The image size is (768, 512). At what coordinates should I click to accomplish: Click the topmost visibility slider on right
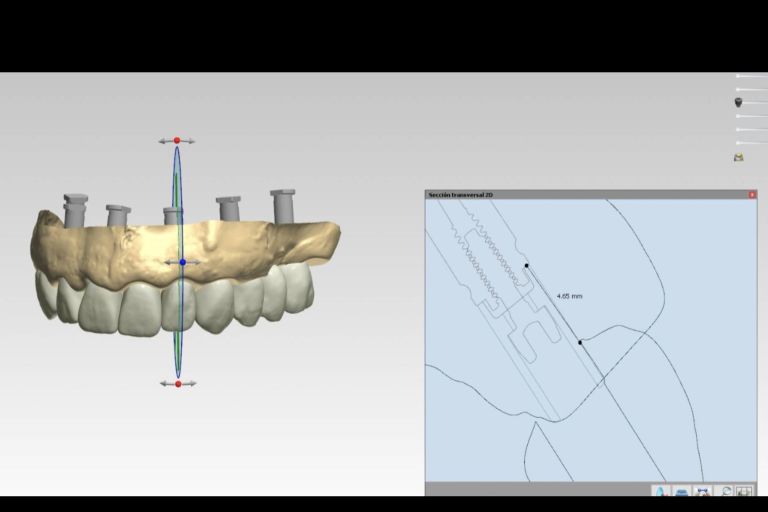(751, 76)
